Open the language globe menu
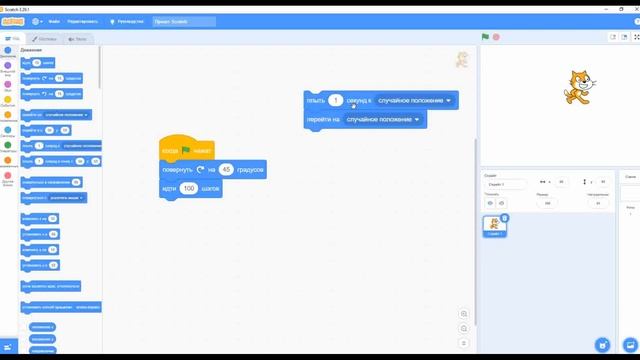 point(37,22)
